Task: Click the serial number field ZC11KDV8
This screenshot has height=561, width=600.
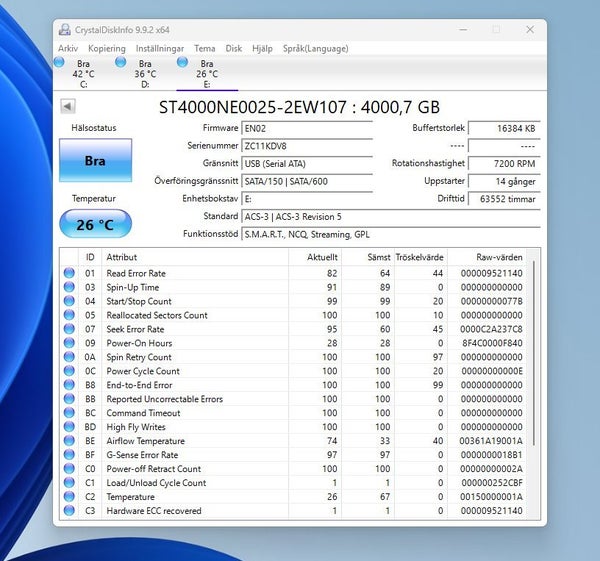Action: [307, 146]
